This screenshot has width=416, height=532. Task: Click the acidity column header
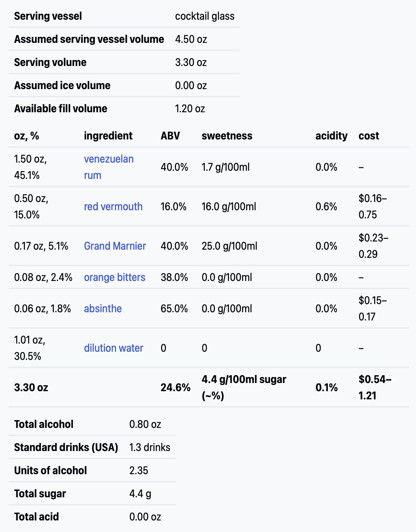click(x=331, y=136)
